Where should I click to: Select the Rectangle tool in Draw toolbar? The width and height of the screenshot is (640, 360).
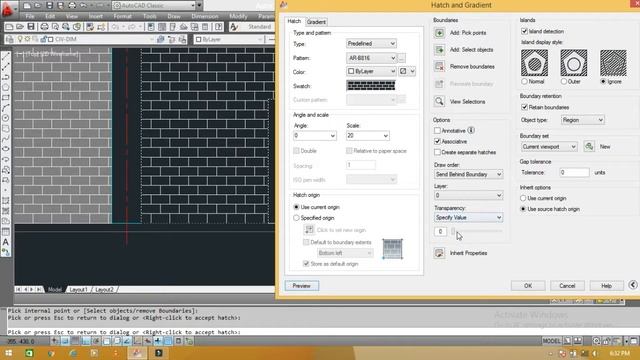click(6, 98)
